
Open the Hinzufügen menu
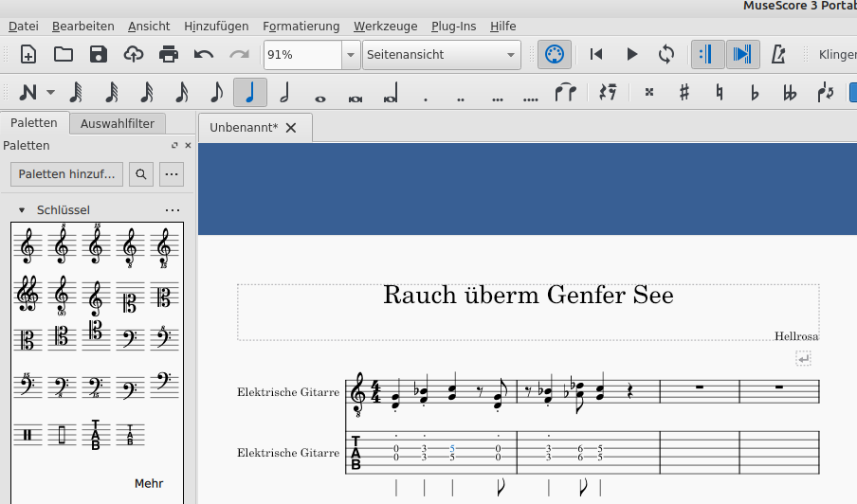216,27
